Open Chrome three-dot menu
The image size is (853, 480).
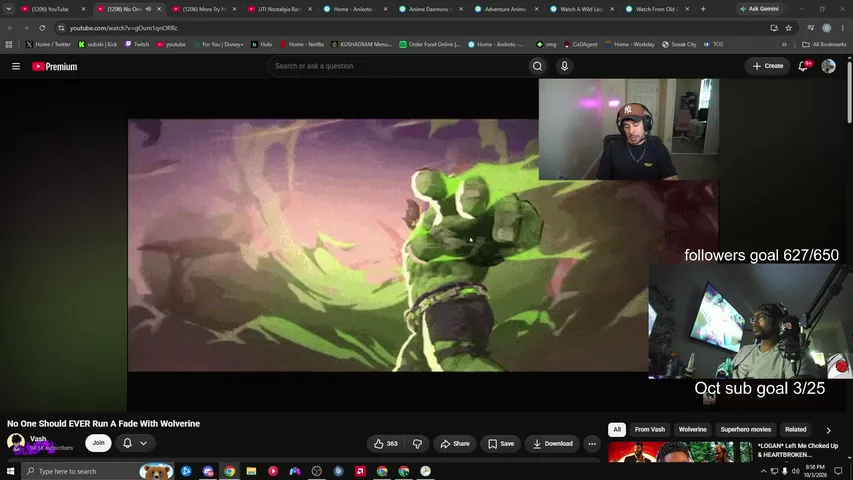coord(843,28)
